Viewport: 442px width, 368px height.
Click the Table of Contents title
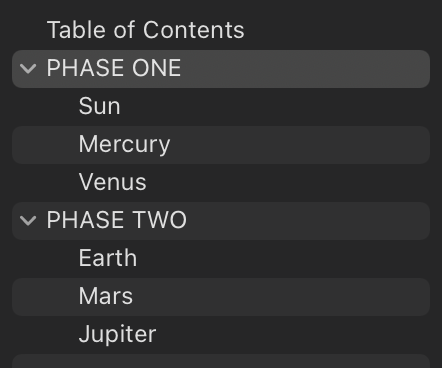(x=146, y=30)
